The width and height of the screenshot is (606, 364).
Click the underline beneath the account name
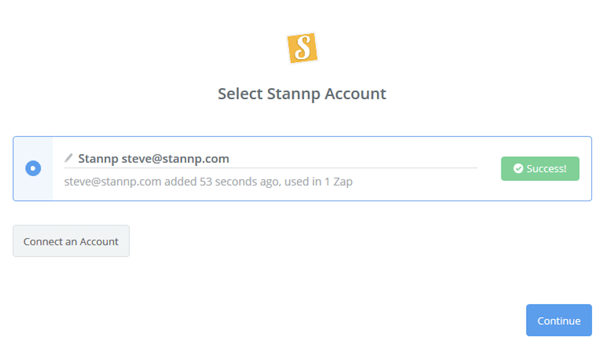[x=270, y=168]
